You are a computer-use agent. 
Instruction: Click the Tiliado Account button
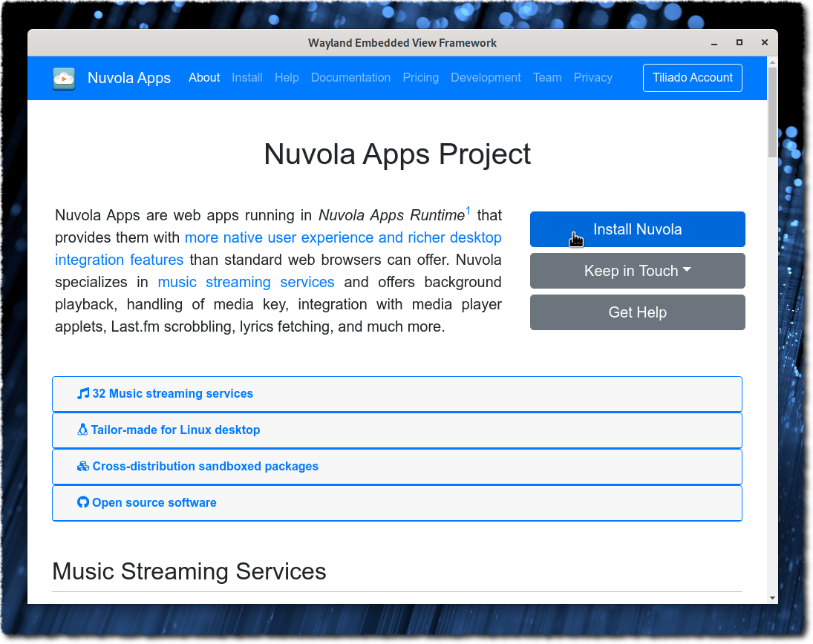[x=692, y=78]
